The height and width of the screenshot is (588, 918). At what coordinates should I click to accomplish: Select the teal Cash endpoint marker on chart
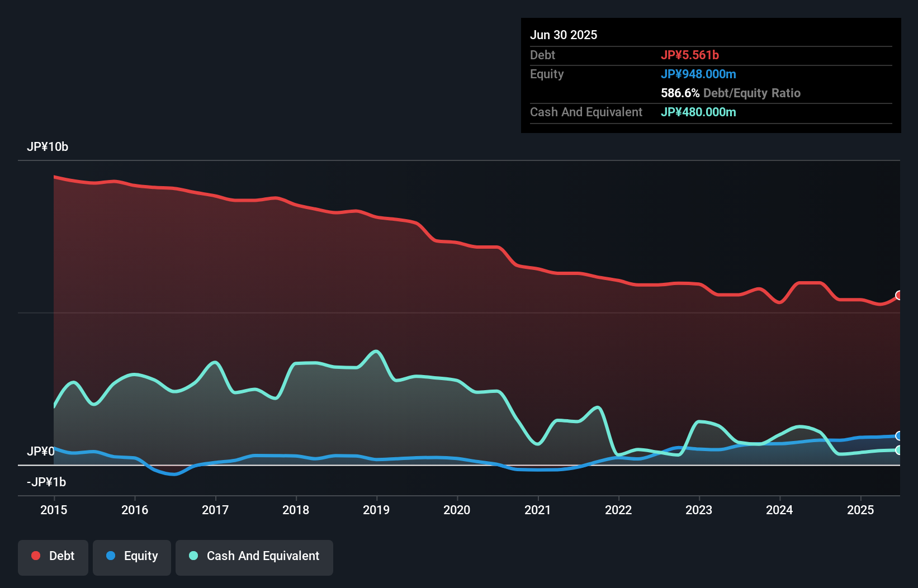(899, 450)
